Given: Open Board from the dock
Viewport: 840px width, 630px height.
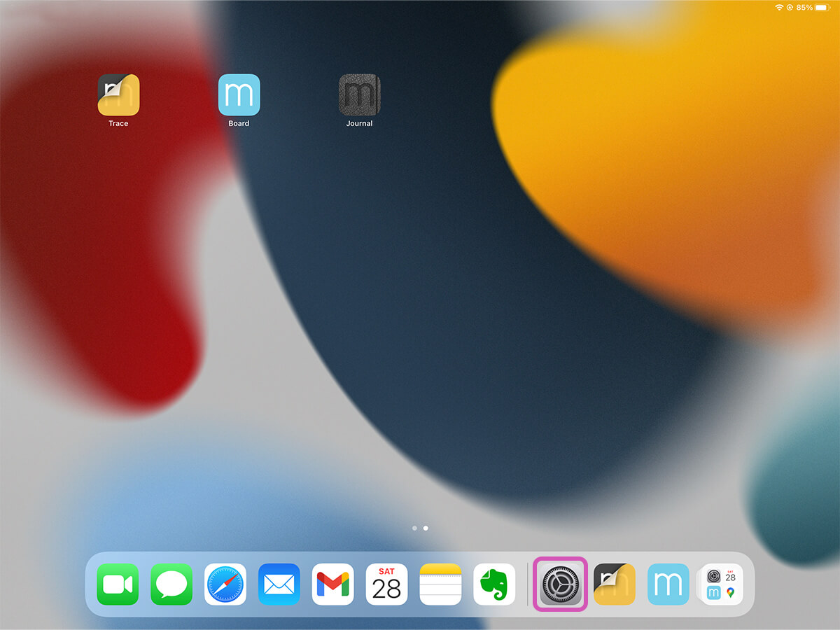Looking at the screenshot, I should click(667, 583).
